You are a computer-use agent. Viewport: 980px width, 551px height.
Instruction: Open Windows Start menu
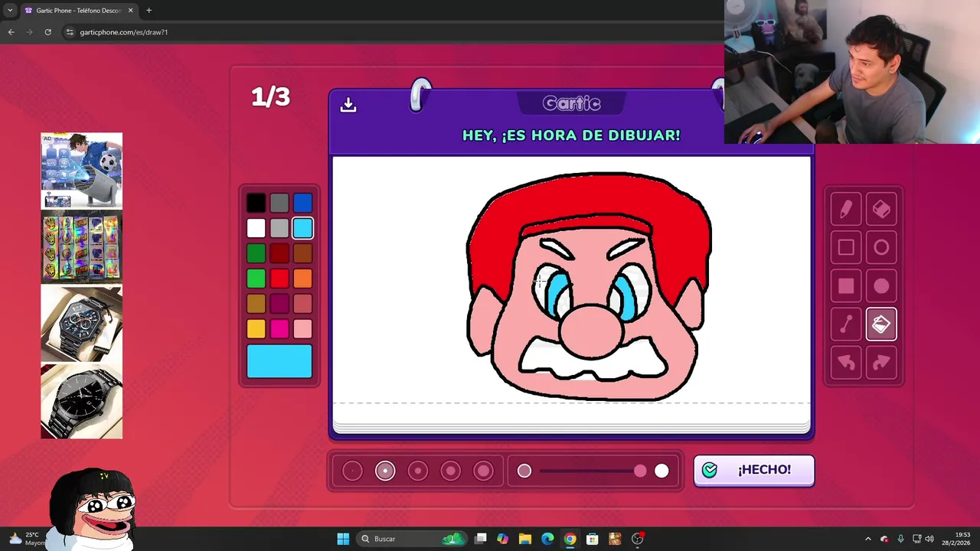(x=343, y=539)
